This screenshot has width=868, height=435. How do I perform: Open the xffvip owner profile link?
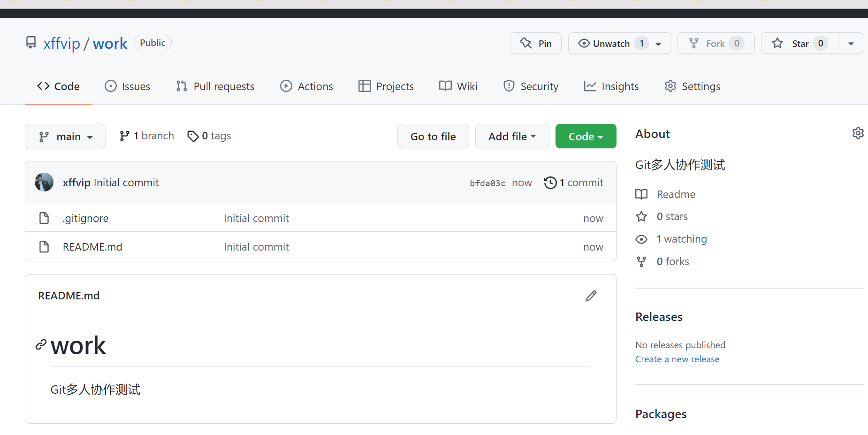[62, 43]
